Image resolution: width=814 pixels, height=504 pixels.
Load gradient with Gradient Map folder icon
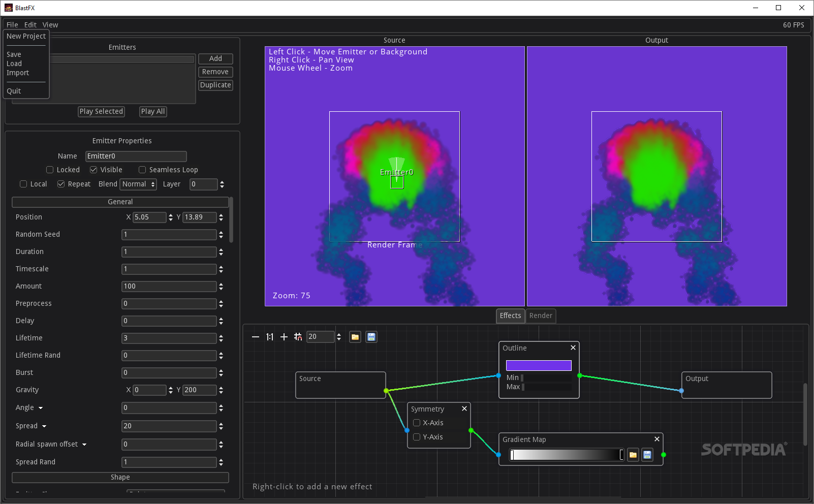pos(633,455)
